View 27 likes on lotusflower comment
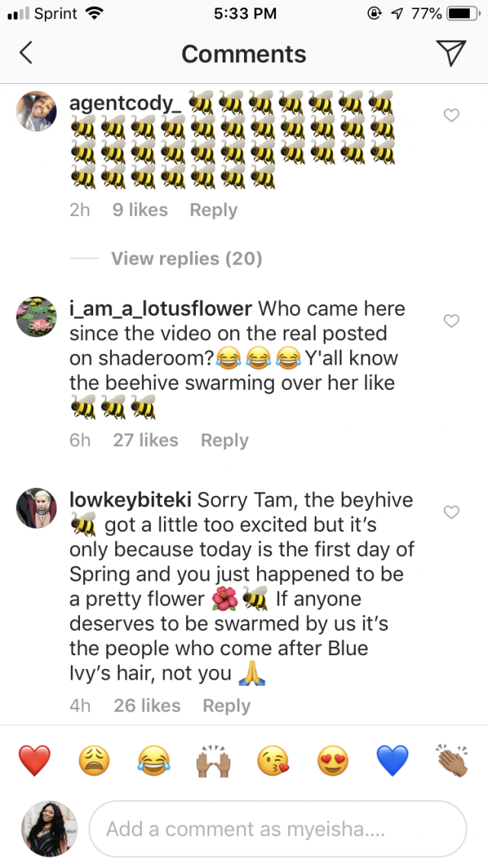The image size is (488, 868). pyautogui.click(x=146, y=440)
